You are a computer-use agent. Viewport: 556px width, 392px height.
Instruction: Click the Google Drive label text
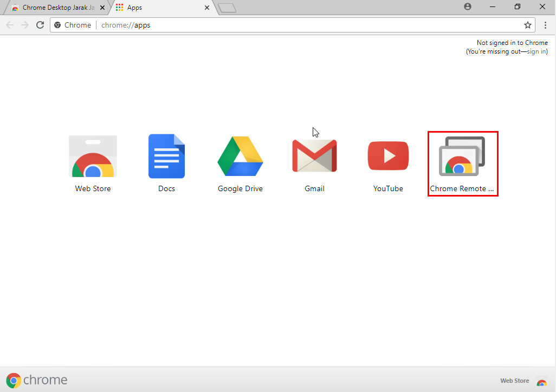coord(240,188)
